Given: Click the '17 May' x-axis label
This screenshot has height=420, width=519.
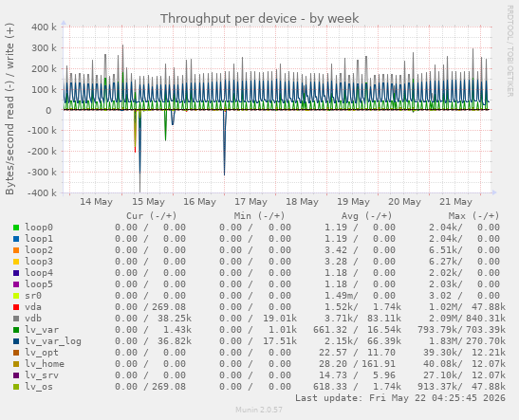Looking at the screenshot, I should [x=250, y=202].
